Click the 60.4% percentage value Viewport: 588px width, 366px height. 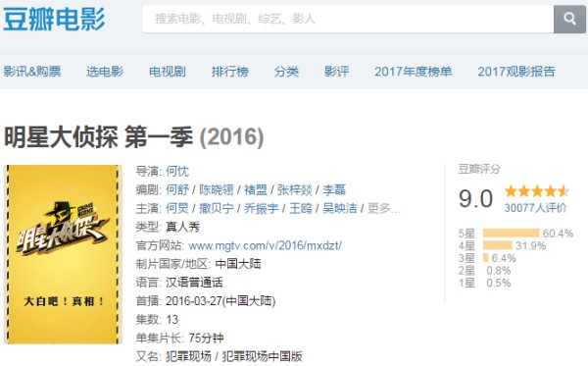pyautogui.click(x=558, y=234)
